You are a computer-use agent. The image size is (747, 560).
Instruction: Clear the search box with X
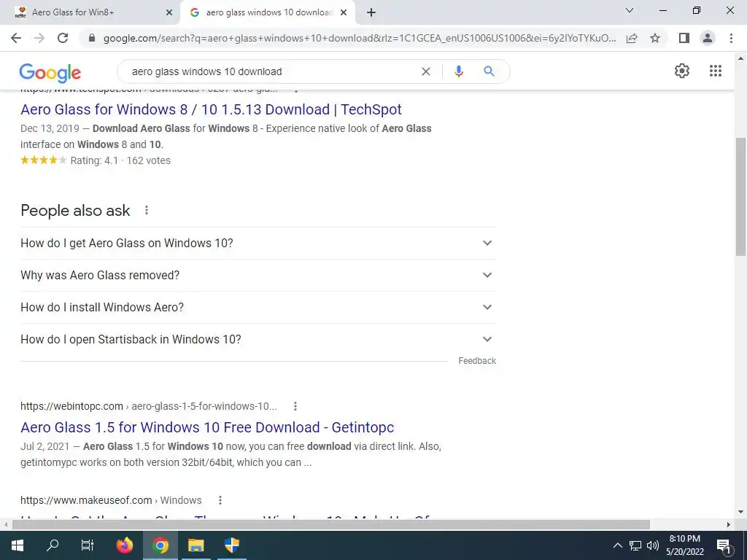[x=426, y=71]
